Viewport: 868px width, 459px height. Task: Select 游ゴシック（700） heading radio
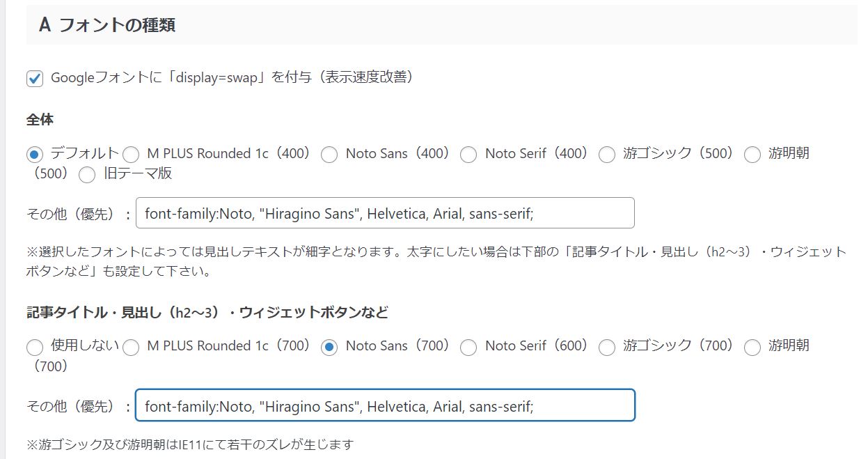[x=607, y=346]
